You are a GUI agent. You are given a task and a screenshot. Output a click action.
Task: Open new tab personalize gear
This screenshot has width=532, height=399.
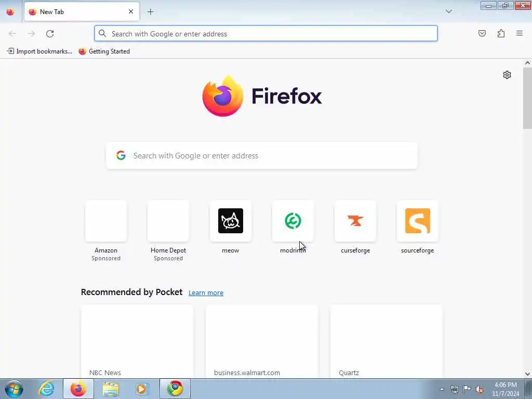(x=507, y=75)
